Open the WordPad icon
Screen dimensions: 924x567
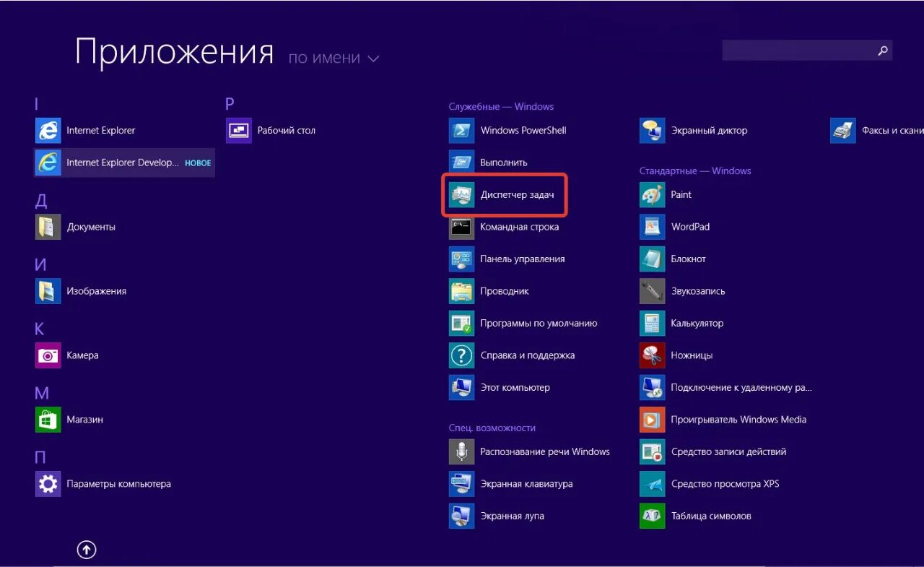[x=653, y=227]
